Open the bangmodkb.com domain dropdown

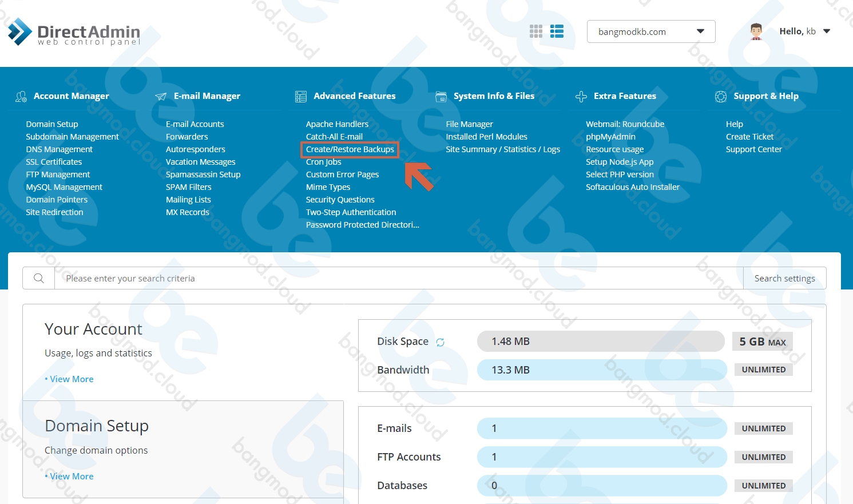click(650, 31)
